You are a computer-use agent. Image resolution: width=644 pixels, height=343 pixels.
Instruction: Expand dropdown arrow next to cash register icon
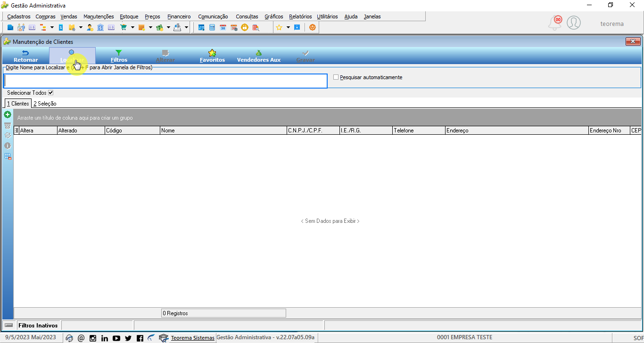click(186, 27)
